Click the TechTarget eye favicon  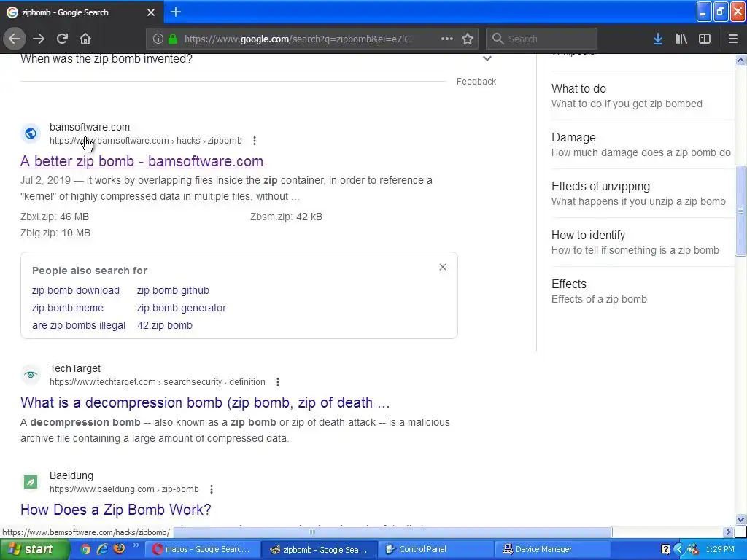31,375
